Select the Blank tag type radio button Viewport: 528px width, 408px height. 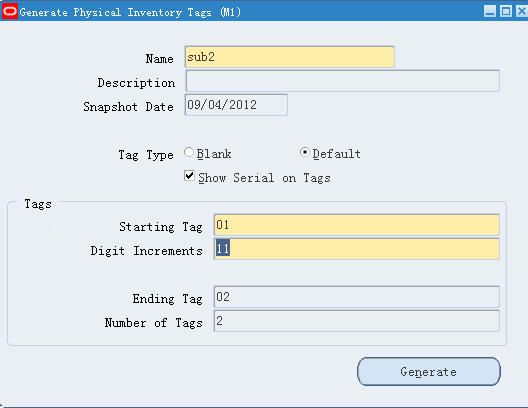(189, 153)
